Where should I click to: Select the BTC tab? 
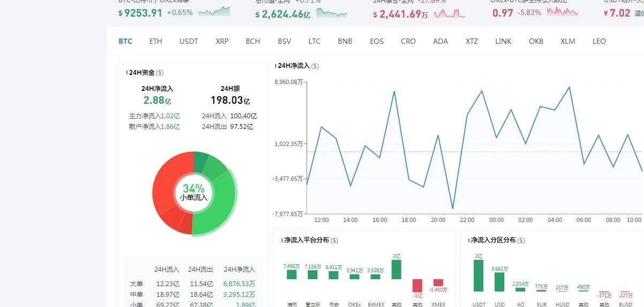pos(125,41)
